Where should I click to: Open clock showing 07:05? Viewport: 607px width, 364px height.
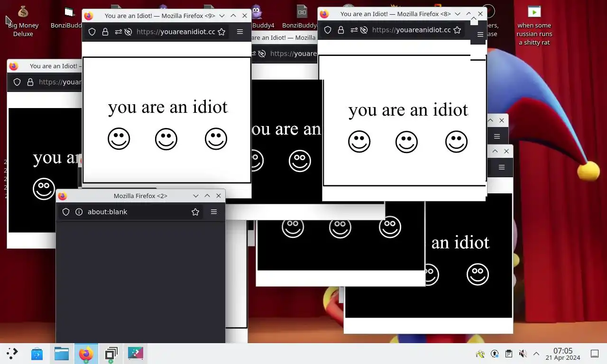tap(563, 354)
